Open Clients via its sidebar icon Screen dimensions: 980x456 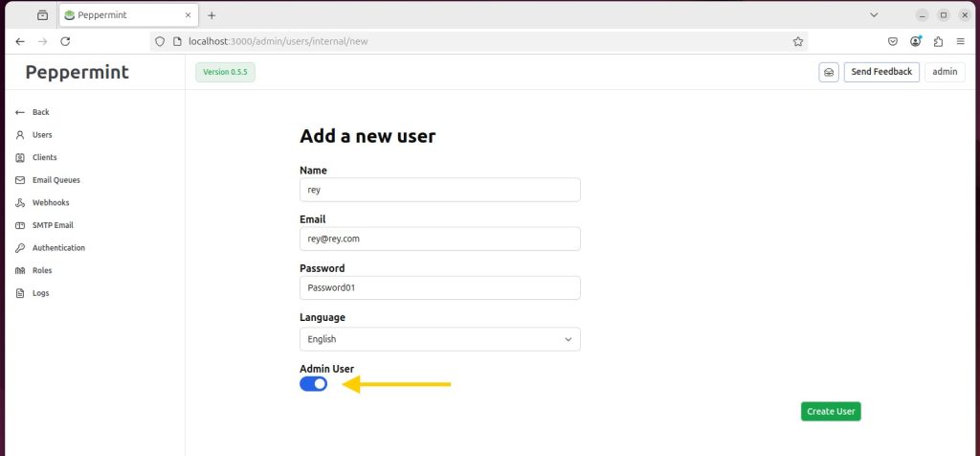point(20,158)
